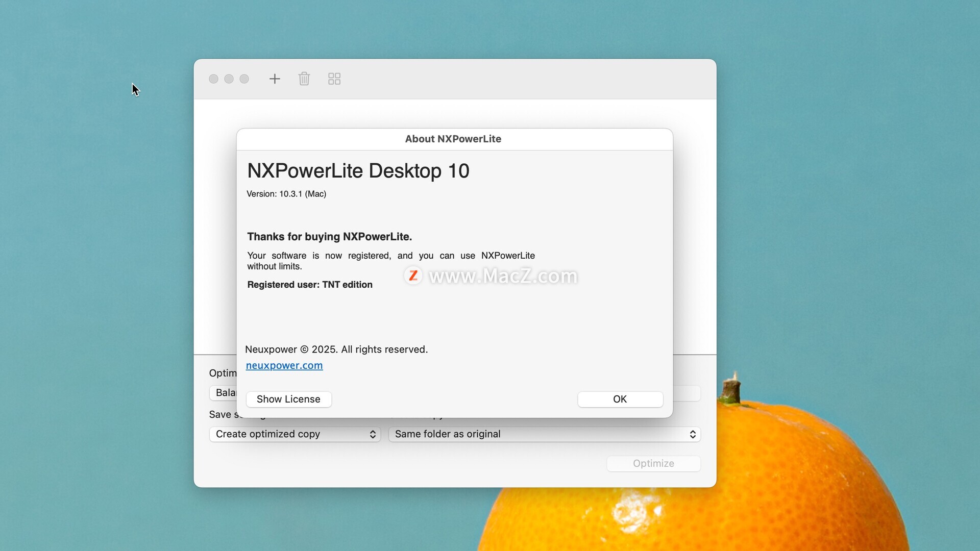
Task: Click the Show License button
Action: (289, 399)
